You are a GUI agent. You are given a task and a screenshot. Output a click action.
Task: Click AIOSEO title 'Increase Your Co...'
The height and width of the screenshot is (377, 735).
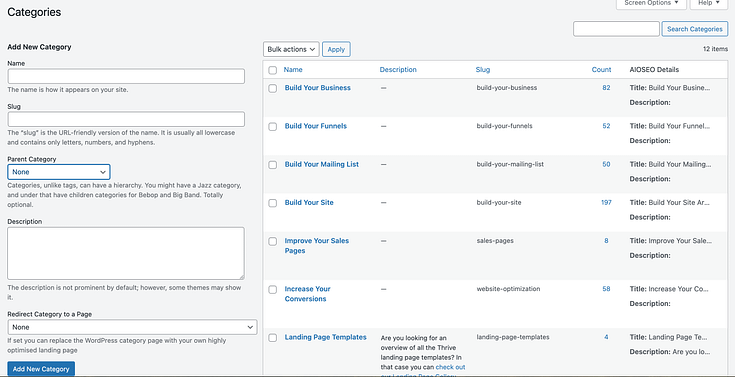coord(669,289)
